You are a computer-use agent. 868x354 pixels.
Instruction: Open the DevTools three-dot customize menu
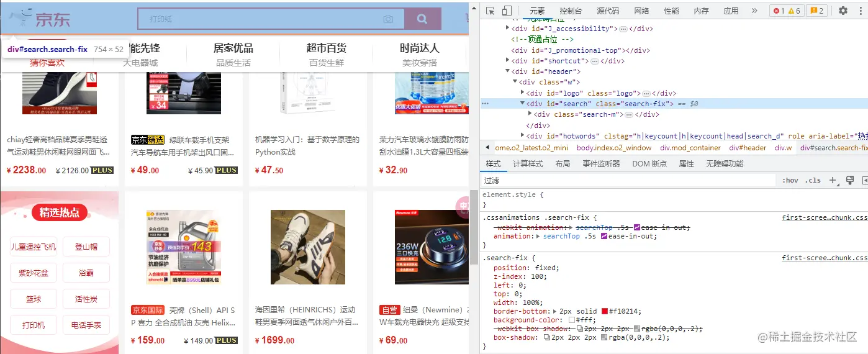point(860,11)
